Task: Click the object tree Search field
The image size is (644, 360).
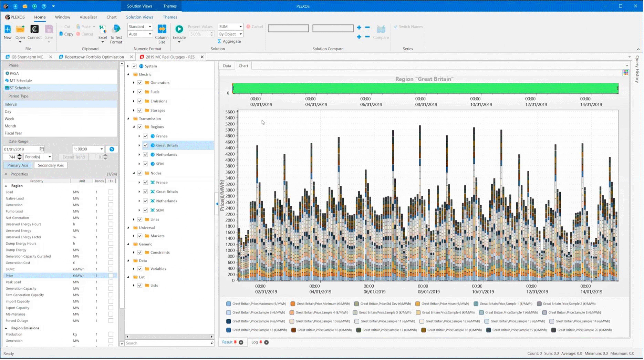Action: [167, 343]
